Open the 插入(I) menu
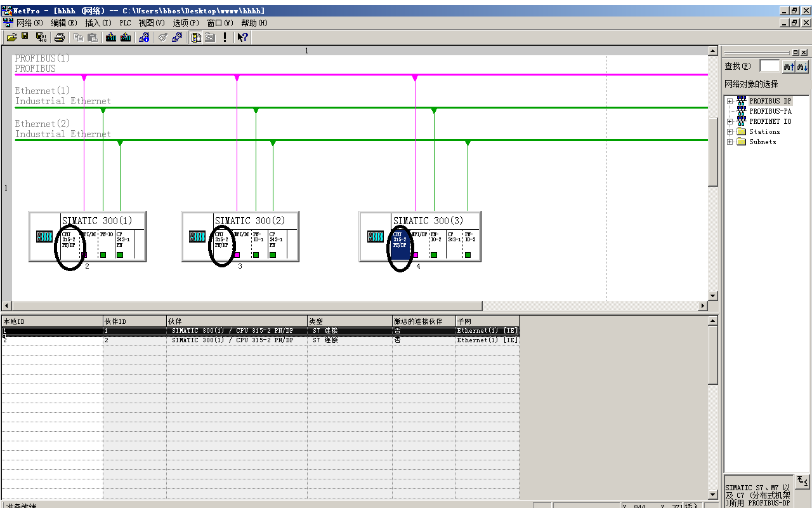The width and height of the screenshot is (812, 508). [98, 23]
